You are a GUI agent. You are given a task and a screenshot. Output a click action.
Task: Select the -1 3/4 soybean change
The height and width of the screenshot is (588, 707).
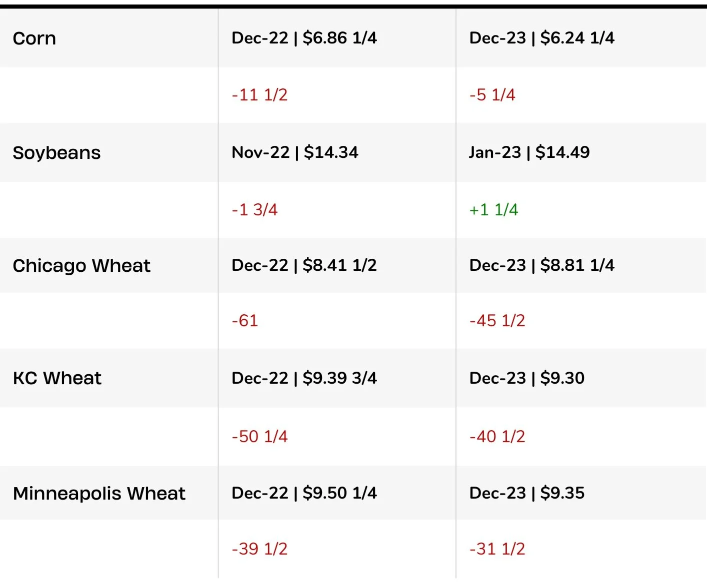point(254,210)
